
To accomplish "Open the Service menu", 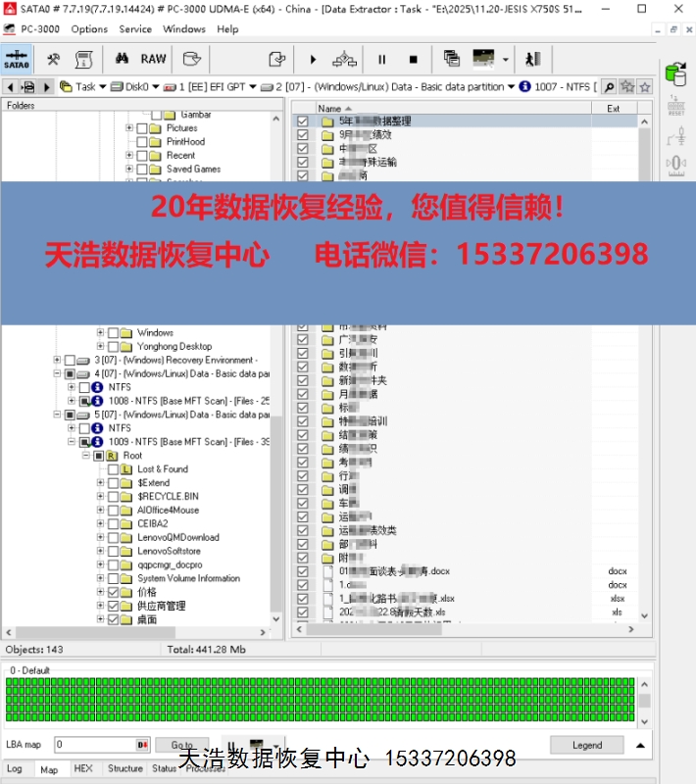I will tap(135, 29).
